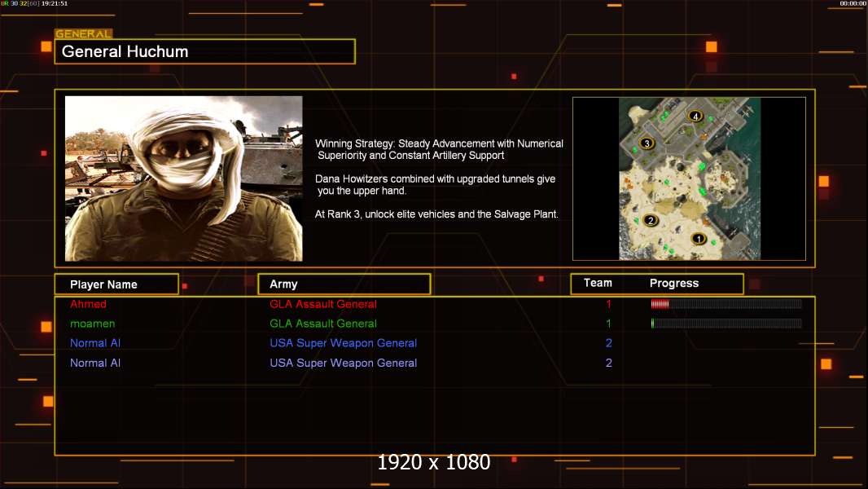Click the General Huchum portrait image

tap(184, 178)
